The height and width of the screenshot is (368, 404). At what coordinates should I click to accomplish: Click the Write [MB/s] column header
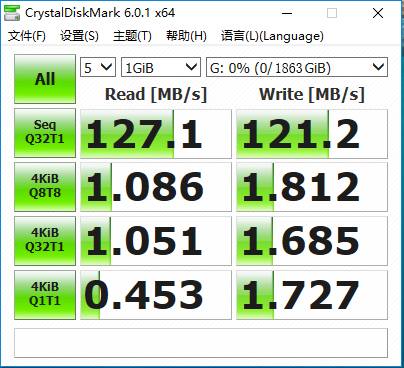(312, 94)
